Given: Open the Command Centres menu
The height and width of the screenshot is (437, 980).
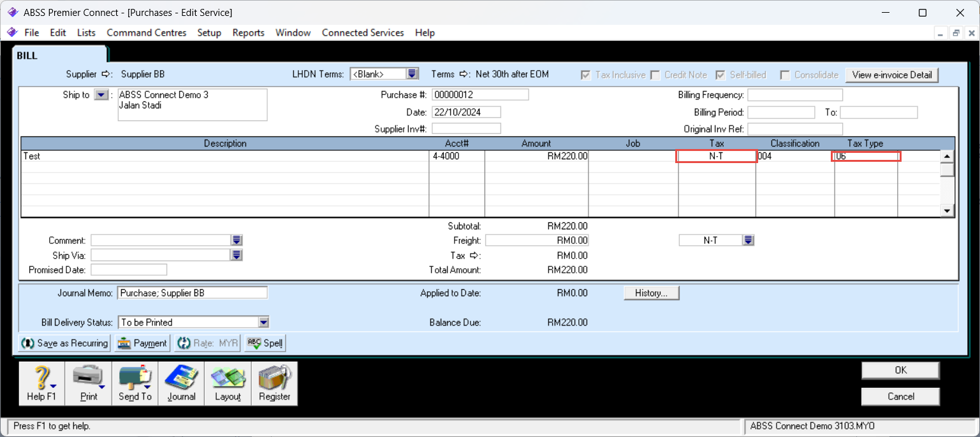Looking at the screenshot, I should (x=146, y=32).
